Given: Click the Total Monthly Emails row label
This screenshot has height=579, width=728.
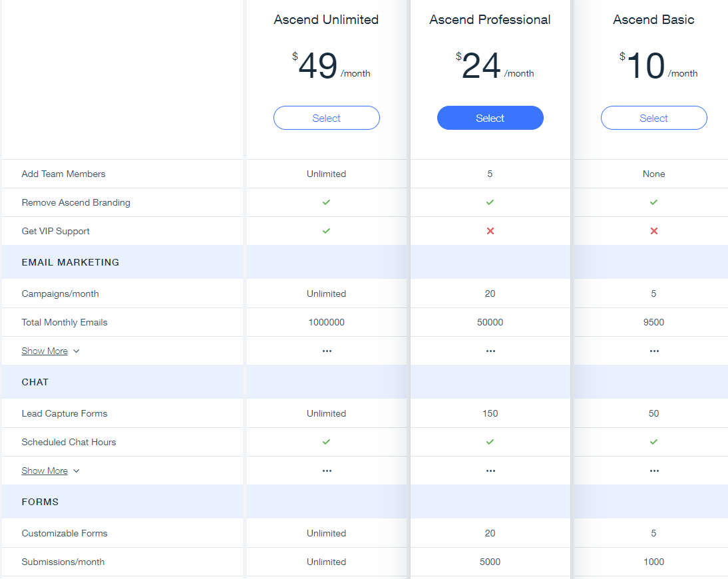Looking at the screenshot, I should pos(65,322).
